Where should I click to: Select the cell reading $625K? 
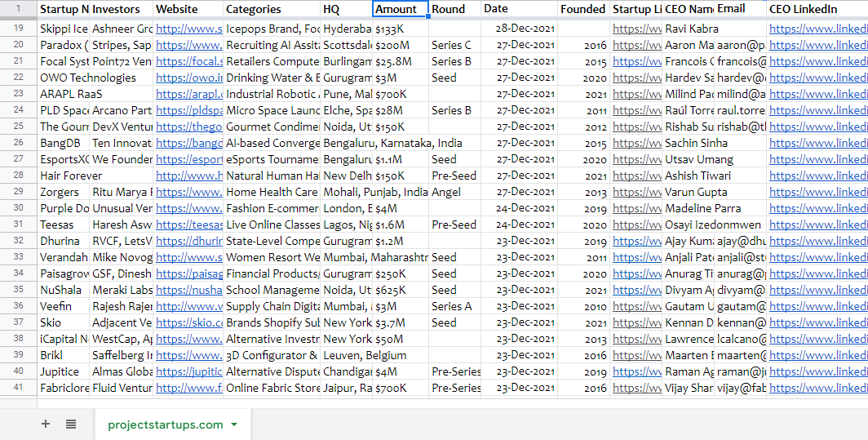click(x=401, y=291)
